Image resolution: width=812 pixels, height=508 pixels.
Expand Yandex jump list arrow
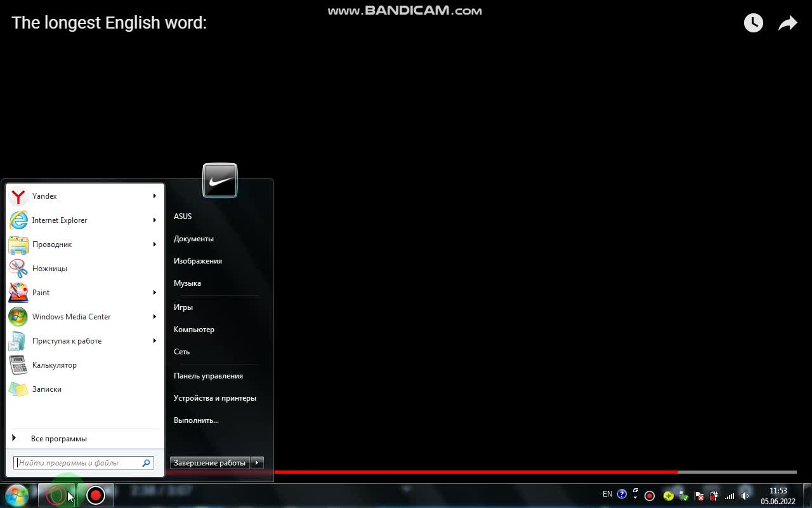coord(154,196)
